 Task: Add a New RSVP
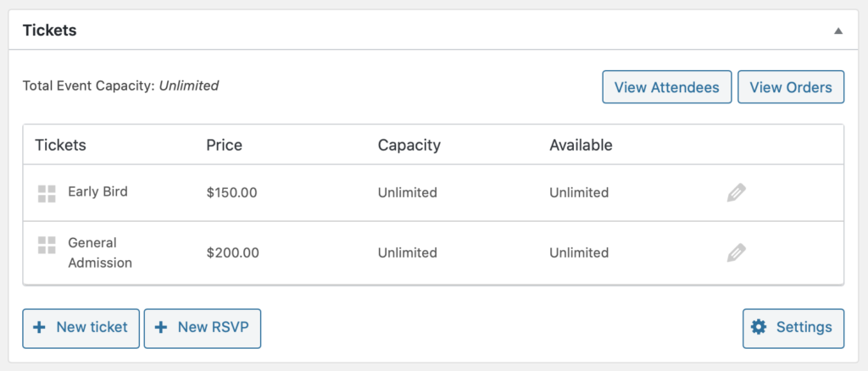coord(202,329)
